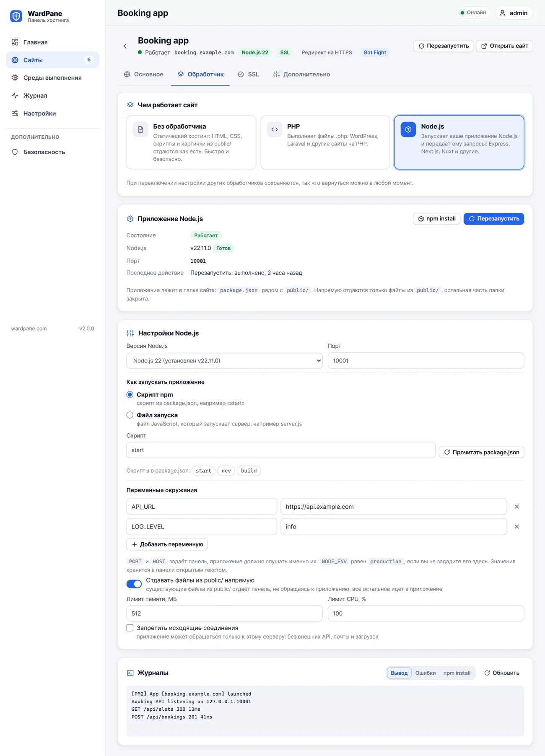Select the Файл запуска radio option
This screenshot has height=756, width=545.
pos(130,415)
